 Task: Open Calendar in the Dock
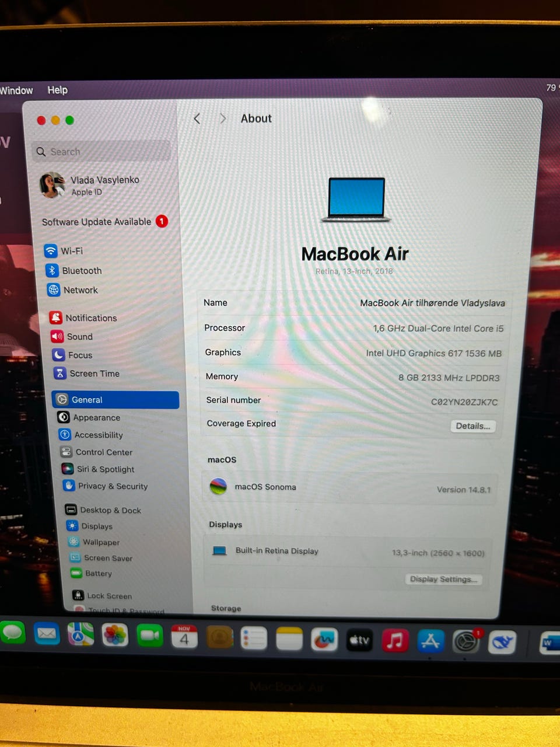tap(184, 637)
